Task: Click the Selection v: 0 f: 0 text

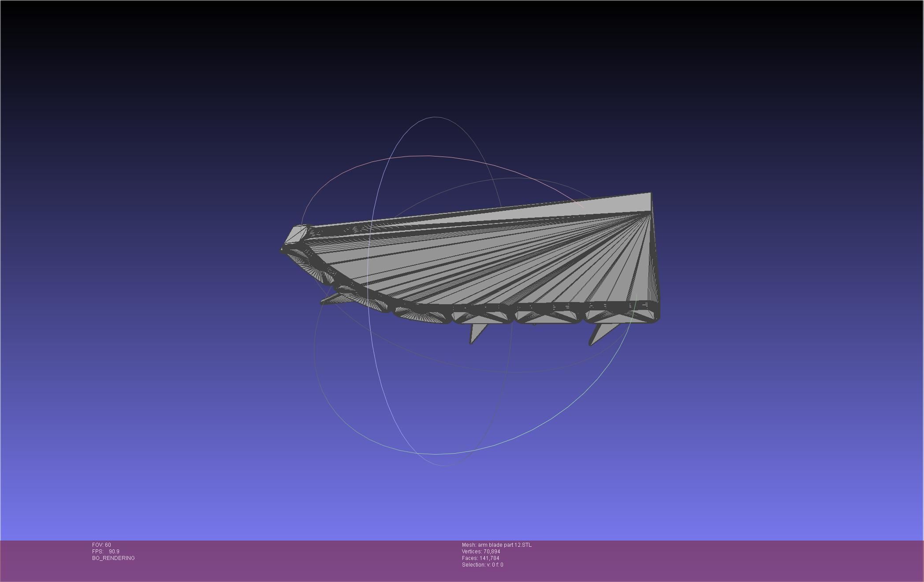Action: (482, 565)
